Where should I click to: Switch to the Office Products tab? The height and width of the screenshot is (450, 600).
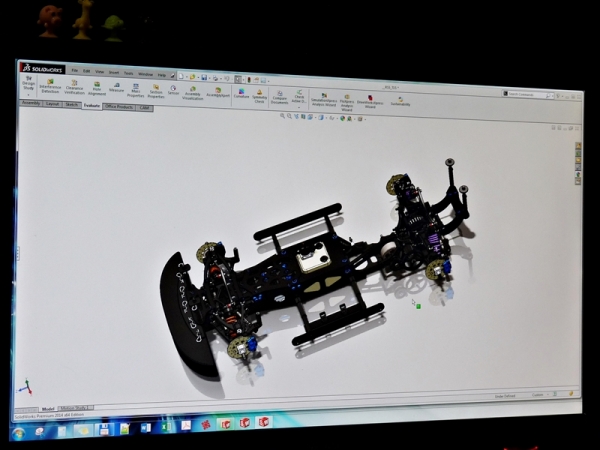point(119,105)
